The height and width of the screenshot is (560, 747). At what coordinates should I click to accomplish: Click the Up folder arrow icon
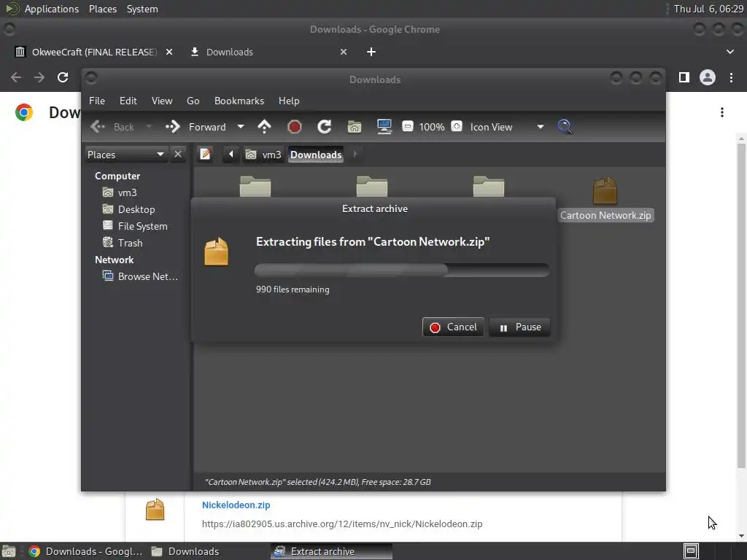(x=264, y=127)
